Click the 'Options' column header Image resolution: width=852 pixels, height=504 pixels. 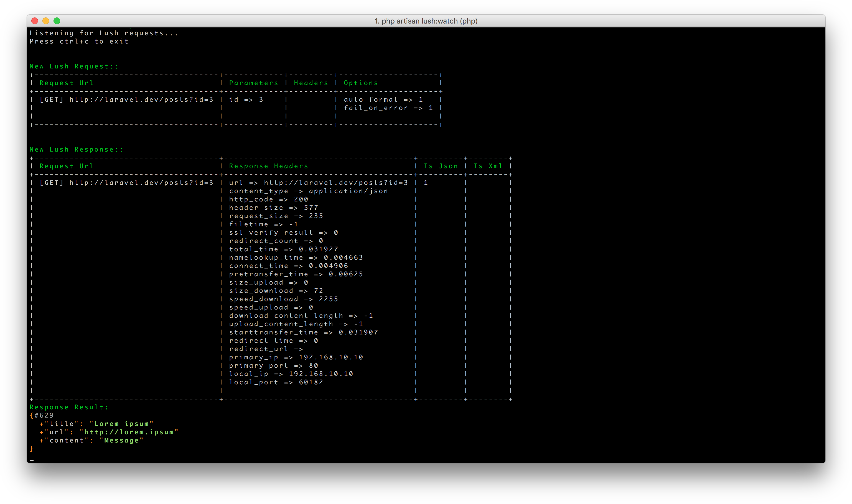coord(361,83)
